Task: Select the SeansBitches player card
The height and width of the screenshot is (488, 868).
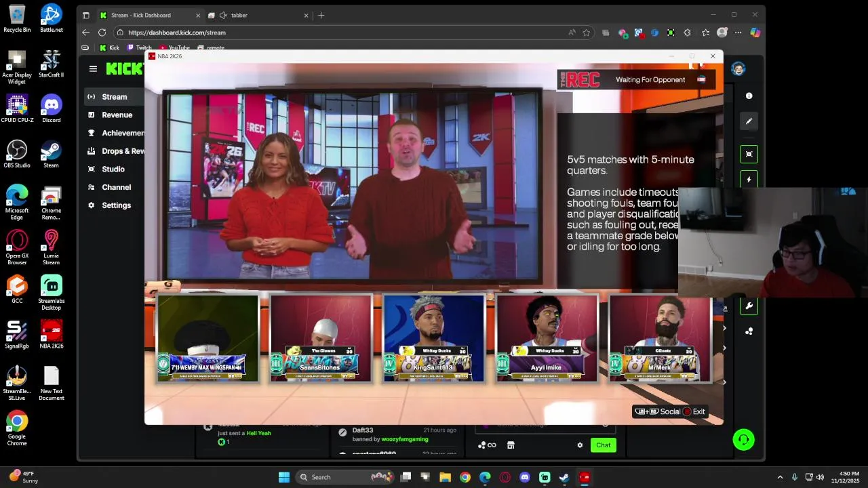Action: (x=320, y=338)
